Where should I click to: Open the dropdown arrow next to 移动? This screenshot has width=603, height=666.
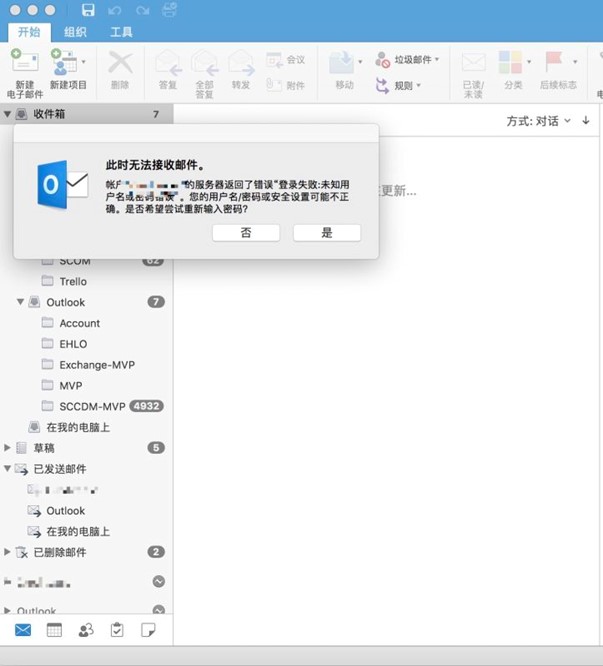tap(360, 62)
